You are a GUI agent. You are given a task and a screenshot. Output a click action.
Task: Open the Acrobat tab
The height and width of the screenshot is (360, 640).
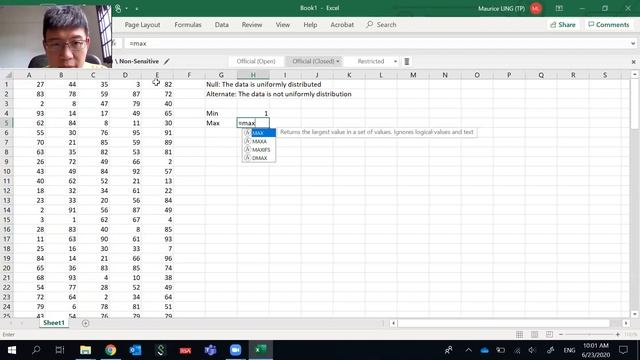click(x=342, y=24)
